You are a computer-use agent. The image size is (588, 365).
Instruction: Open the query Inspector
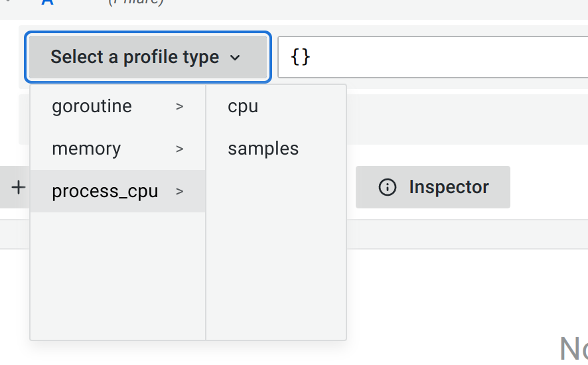click(433, 187)
